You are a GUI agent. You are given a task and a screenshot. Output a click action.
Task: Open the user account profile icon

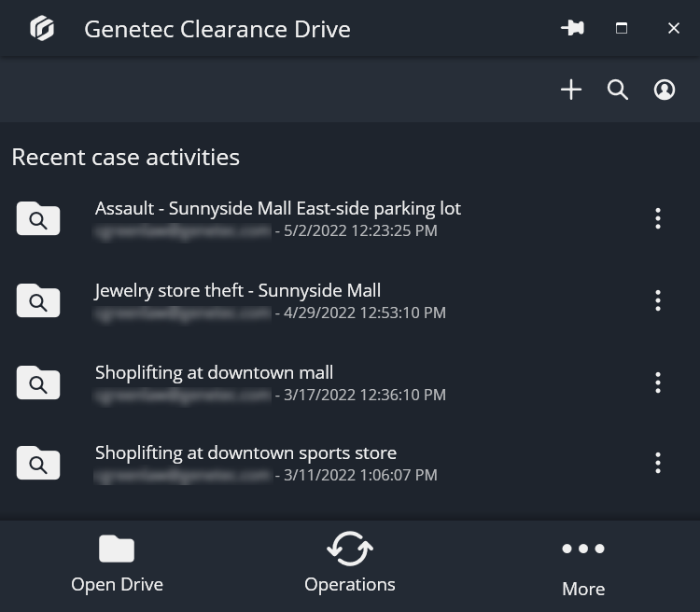pyautogui.click(x=665, y=90)
